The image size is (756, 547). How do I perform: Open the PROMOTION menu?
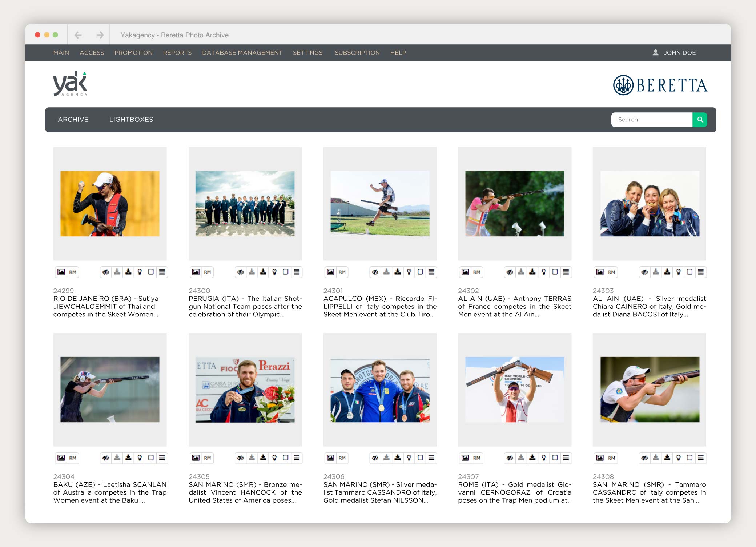133,53
